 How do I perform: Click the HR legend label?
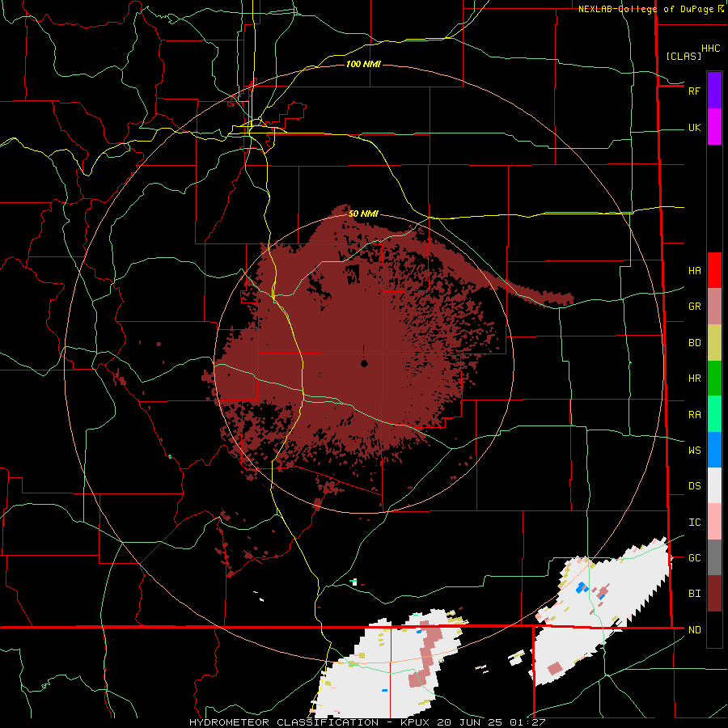[694, 378]
